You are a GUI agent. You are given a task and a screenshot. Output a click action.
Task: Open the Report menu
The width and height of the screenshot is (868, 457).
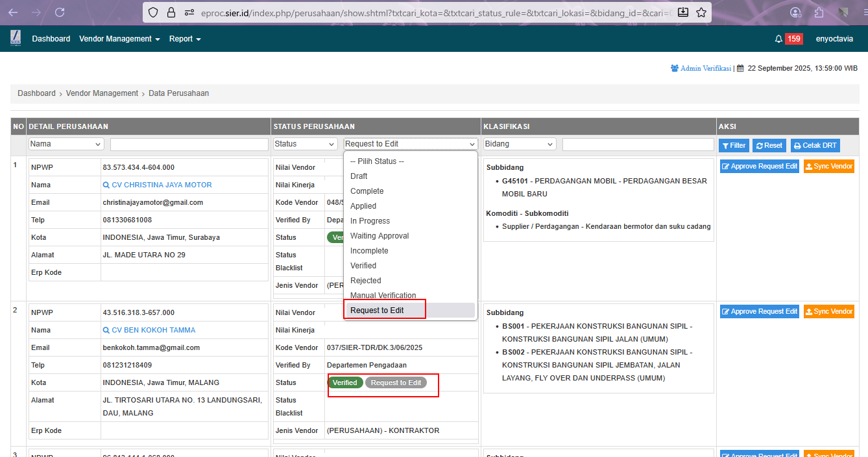tap(185, 39)
